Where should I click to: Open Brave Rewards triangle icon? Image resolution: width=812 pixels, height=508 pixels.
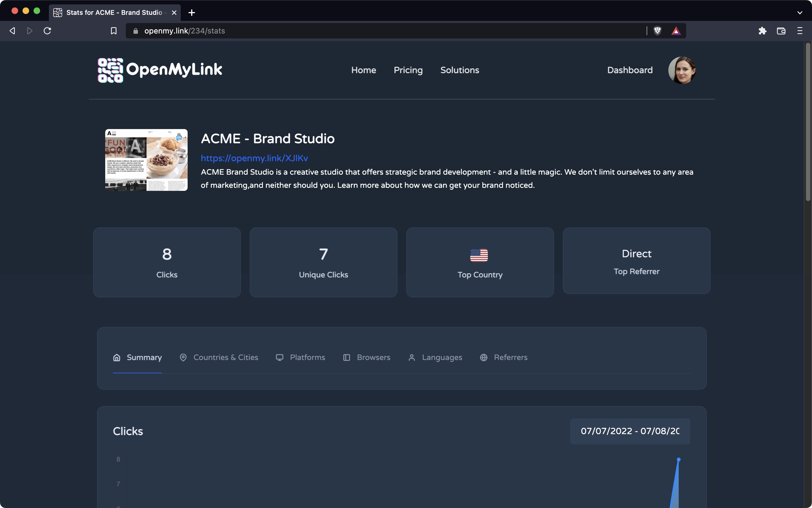676,31
